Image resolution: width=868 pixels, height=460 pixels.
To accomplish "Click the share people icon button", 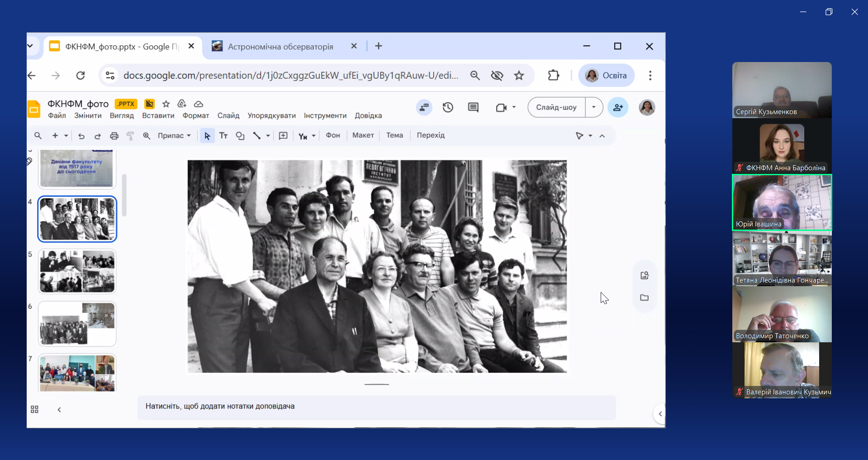I will (618, 107).
